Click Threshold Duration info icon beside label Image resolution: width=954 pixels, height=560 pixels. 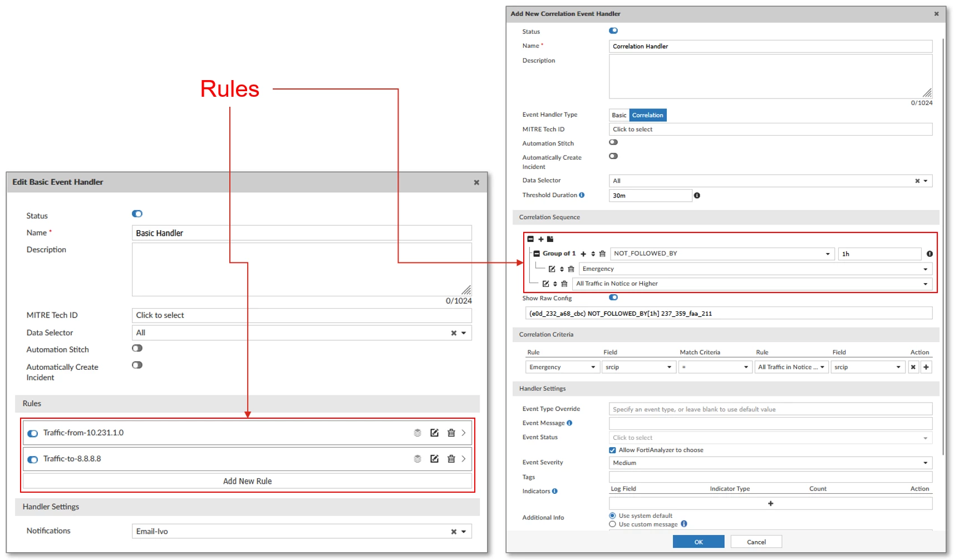[x=582, y=195]
